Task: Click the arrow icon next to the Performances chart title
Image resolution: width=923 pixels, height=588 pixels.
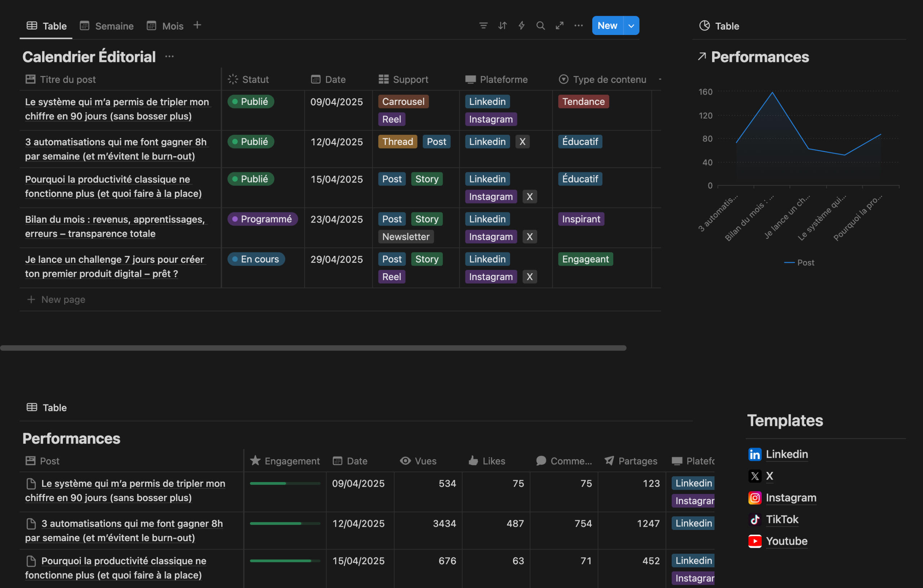Action: pyautogui.click(x=702, y=57)
